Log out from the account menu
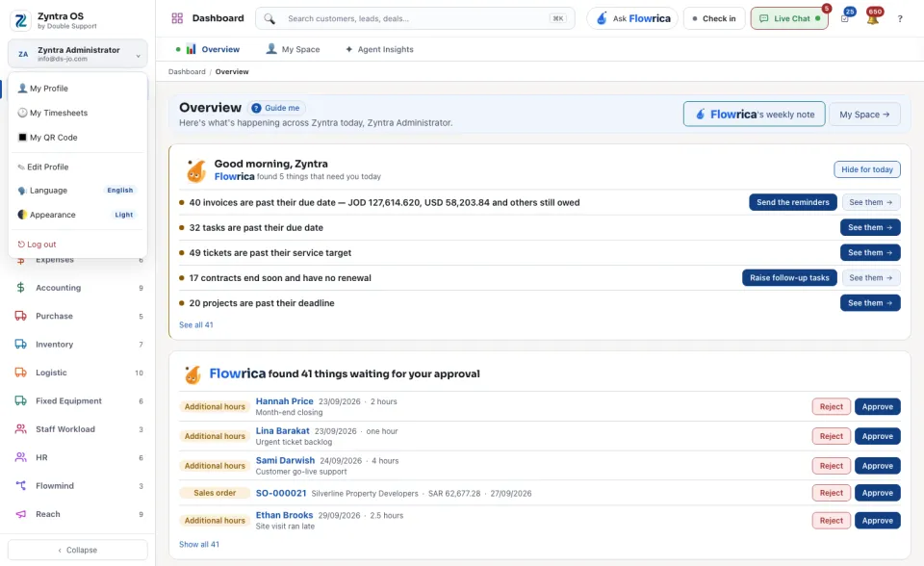924x566 pixels. coord(78,244)
